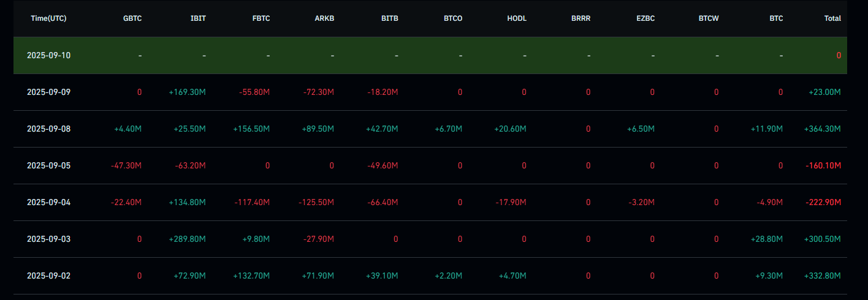Select the -125.50M ARKB value
The image size is (868, 300).
316,202
